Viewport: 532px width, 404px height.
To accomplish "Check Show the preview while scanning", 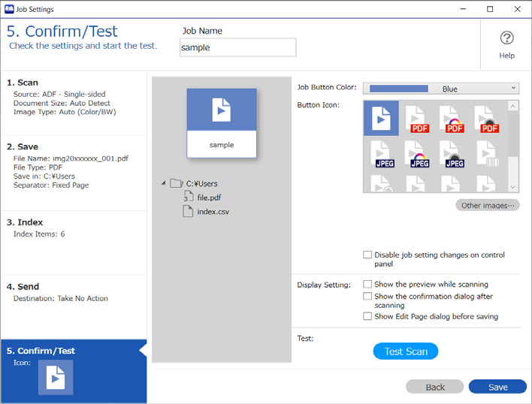I will click(367, 284).
